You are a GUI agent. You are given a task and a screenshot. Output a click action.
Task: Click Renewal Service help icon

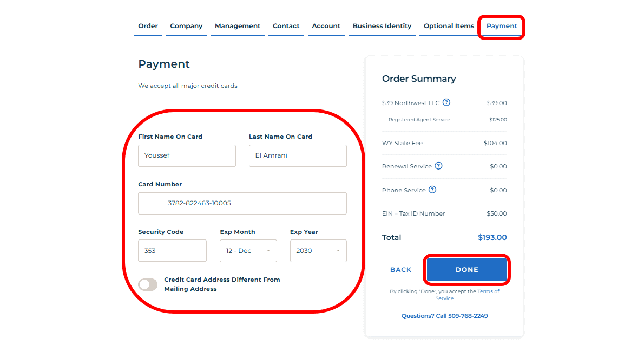pyautogui.click(x=438, y=166)
